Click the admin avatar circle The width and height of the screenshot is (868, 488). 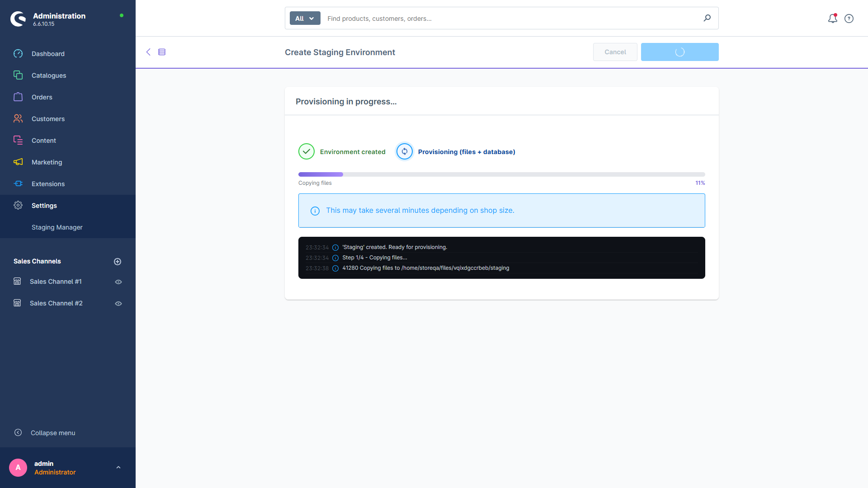(x=18, y=468)
